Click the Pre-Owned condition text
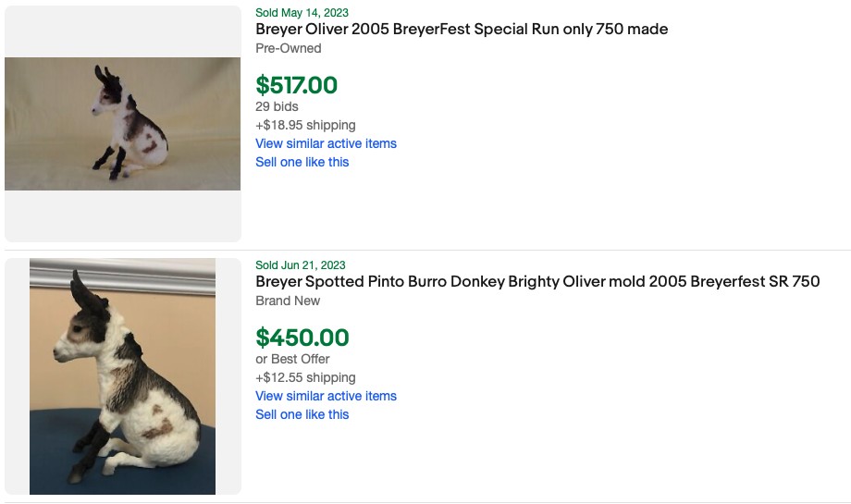 [289, 48]
